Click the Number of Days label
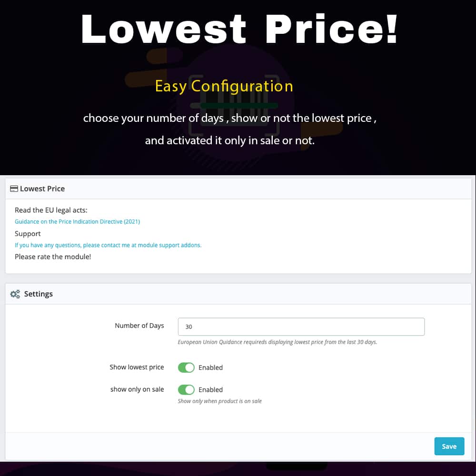This screenshot has height=476, width=476. click(139, 326)
